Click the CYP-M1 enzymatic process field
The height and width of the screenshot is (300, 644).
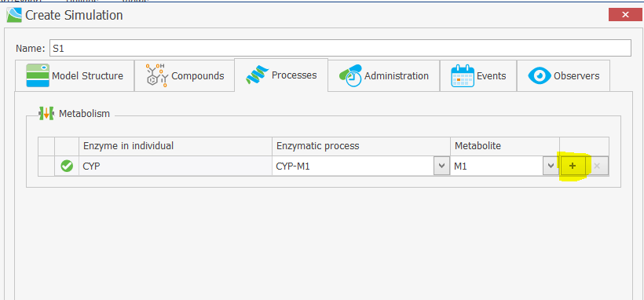(x=353, y=166)
